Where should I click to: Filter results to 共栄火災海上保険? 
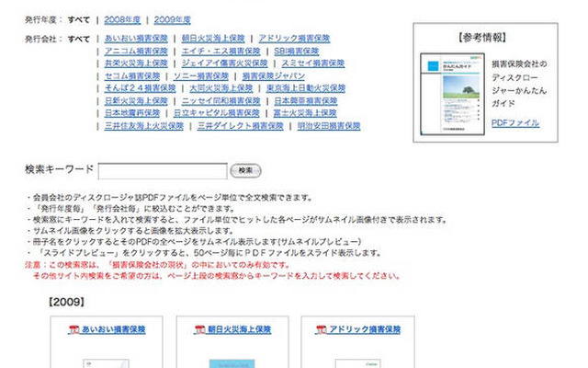pos(136,63)
